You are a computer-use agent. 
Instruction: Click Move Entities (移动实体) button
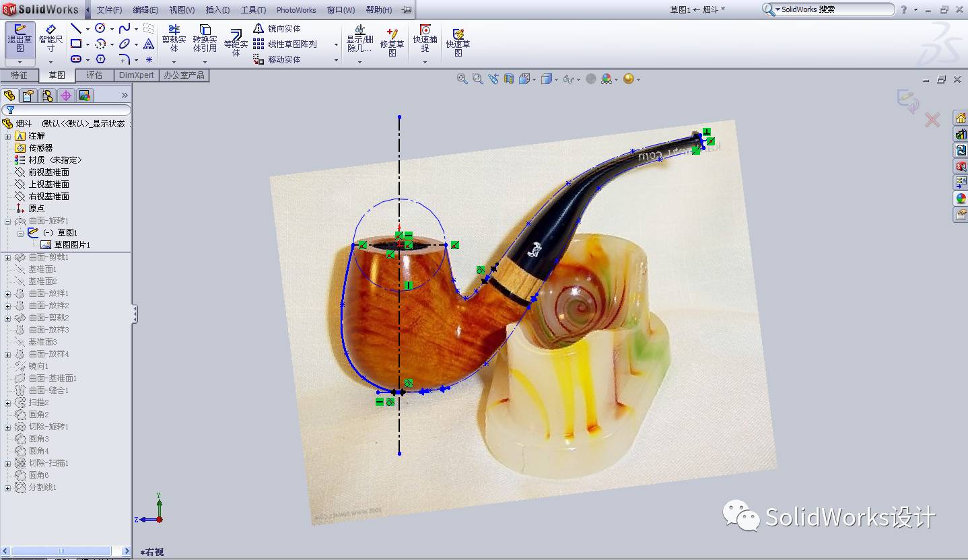click(x=277, y=59)
